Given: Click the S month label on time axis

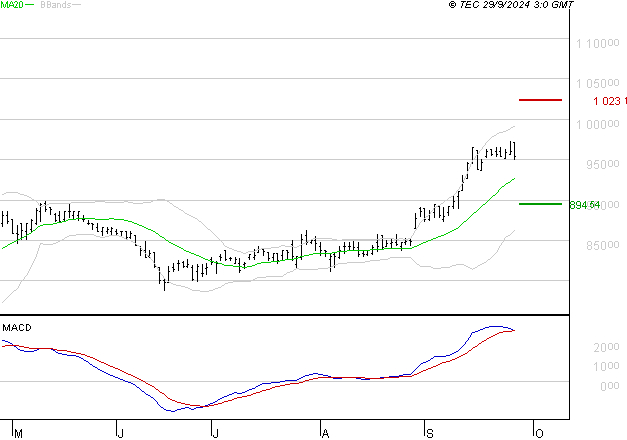Looking at the screenshot, I should 430,434.
